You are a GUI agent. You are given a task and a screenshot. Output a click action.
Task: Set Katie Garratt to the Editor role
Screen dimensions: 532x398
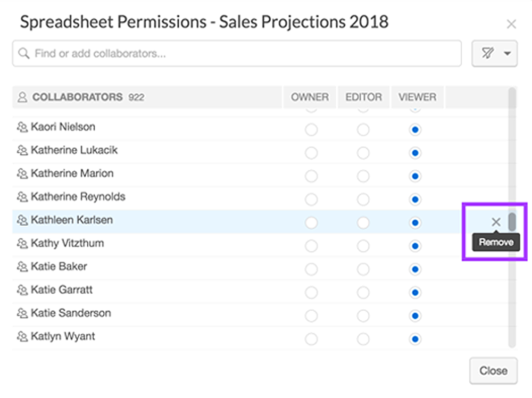363,293
